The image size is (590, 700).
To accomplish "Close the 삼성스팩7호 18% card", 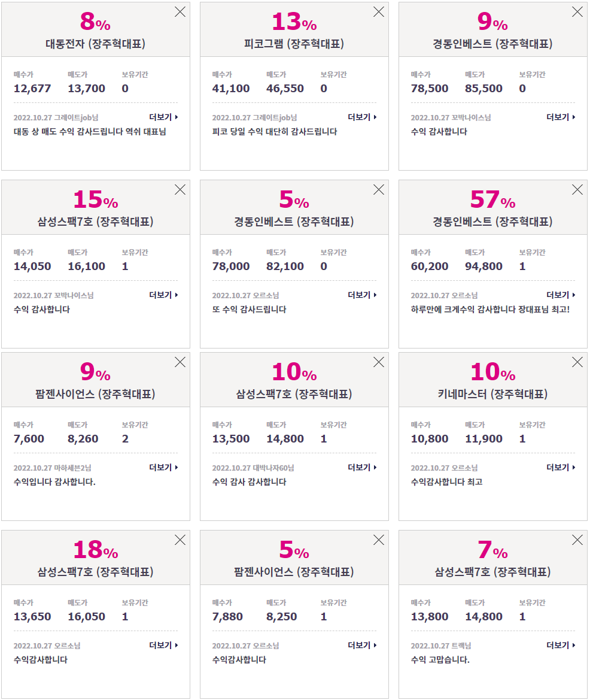I will (180, 540).
